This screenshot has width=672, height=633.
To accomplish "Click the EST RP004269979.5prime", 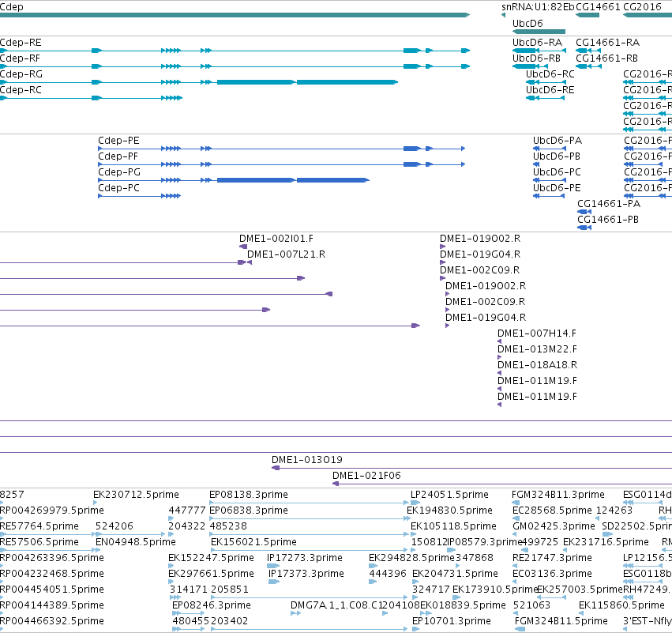I will click(52, 511).
